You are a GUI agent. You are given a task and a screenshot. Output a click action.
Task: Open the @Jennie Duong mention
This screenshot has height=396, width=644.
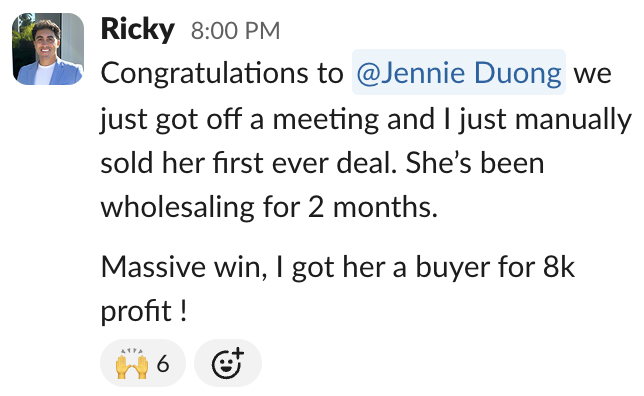(459, 73)
